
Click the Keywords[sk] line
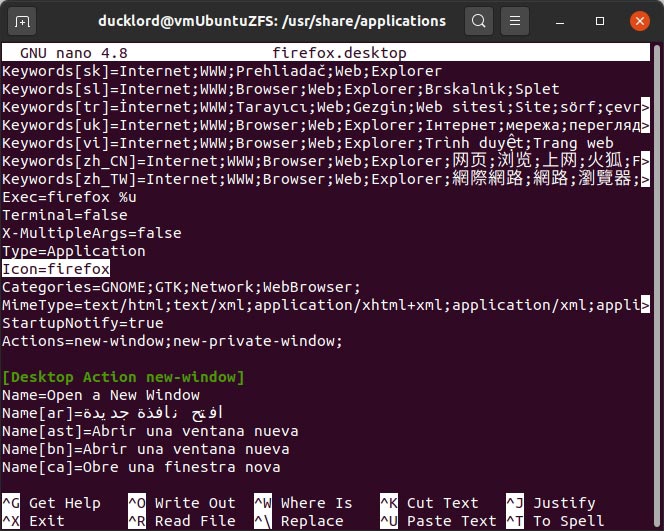click(222, 71)
